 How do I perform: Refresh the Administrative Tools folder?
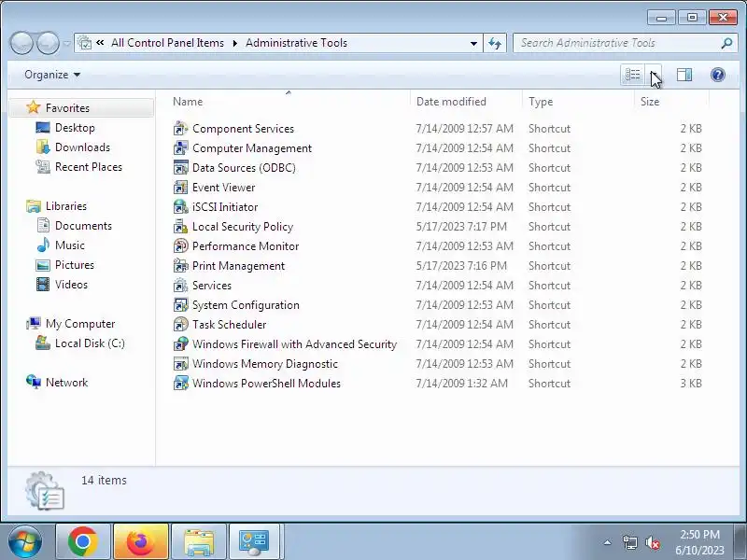point(495,43)
